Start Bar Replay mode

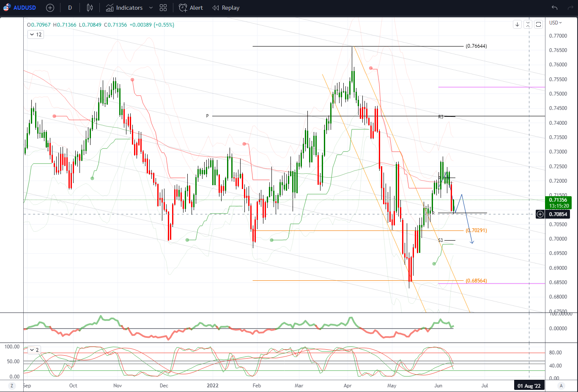tap(226, 8)
